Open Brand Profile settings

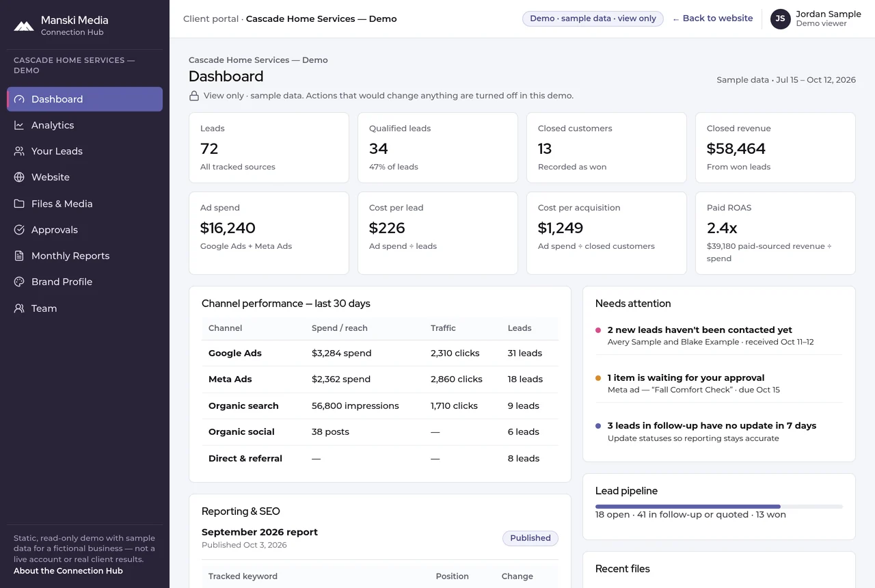coord(85,282)
